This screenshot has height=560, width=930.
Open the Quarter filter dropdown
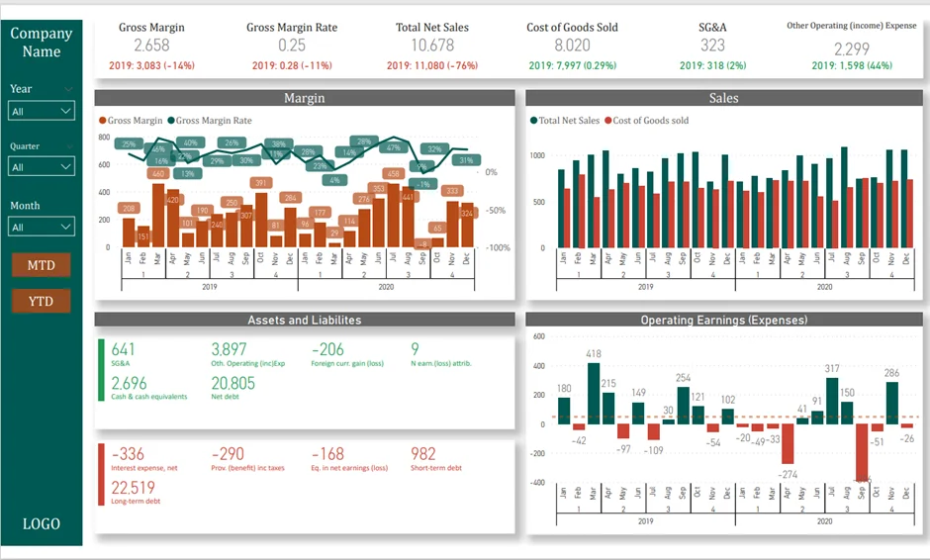[42, 166]
